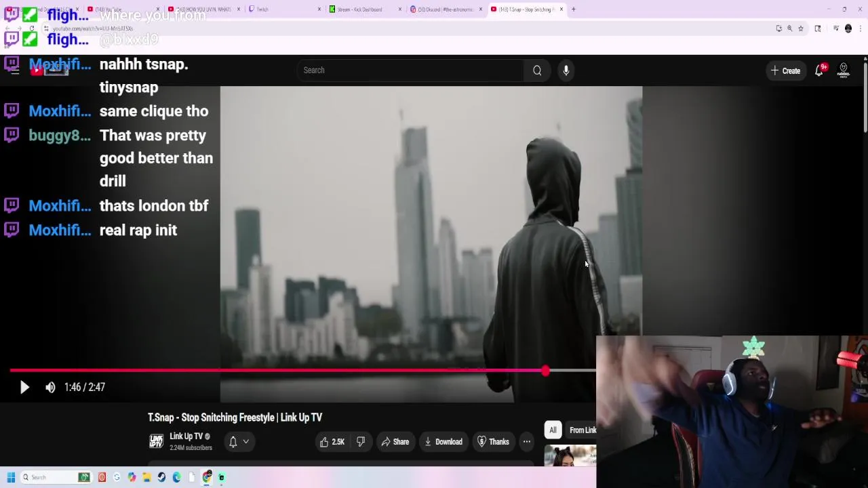Click the unplayed grey part of the progress bar
Viewport: 868px width, 488px height.
573,371
